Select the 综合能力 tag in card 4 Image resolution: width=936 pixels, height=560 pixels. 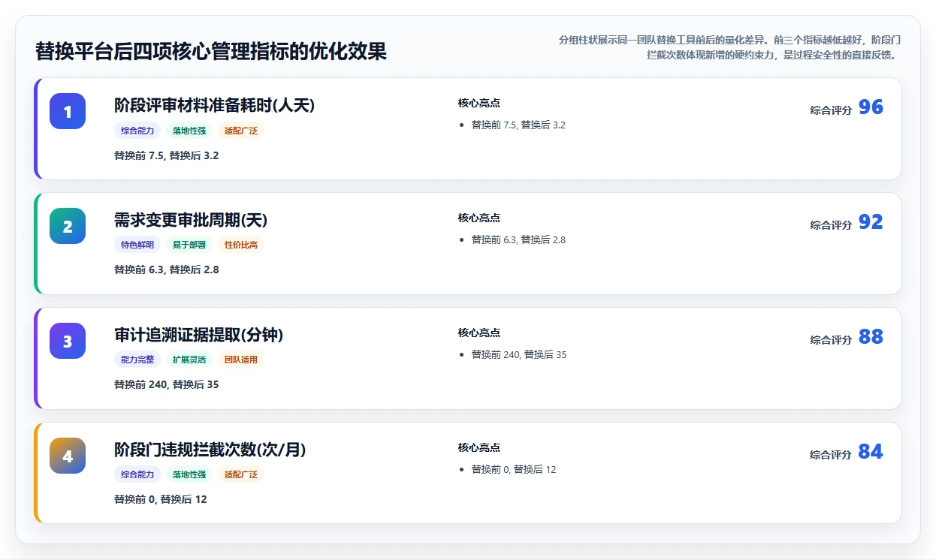(x=137, y=474)
